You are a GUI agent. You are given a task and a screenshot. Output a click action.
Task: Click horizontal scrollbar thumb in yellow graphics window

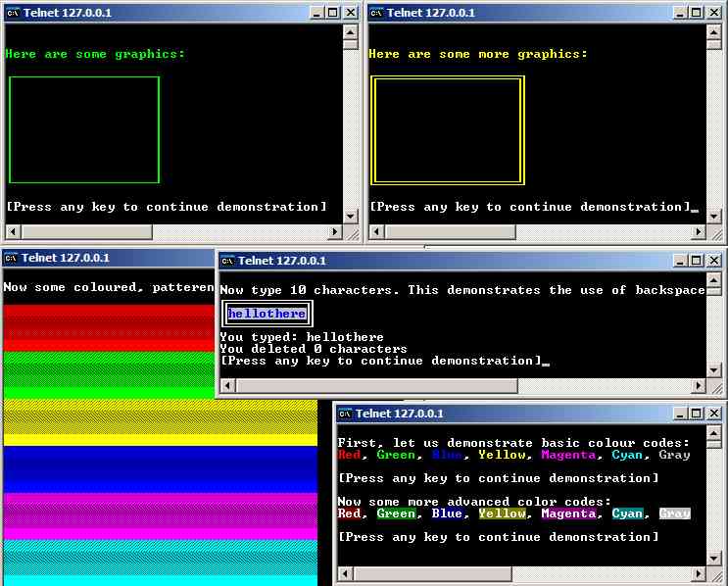[449, 232]
